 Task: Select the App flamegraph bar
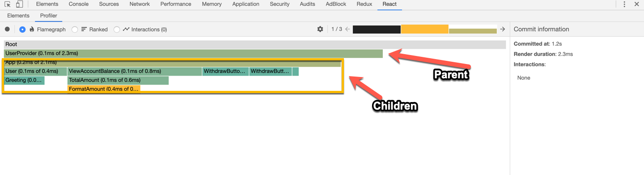point(173,63)
